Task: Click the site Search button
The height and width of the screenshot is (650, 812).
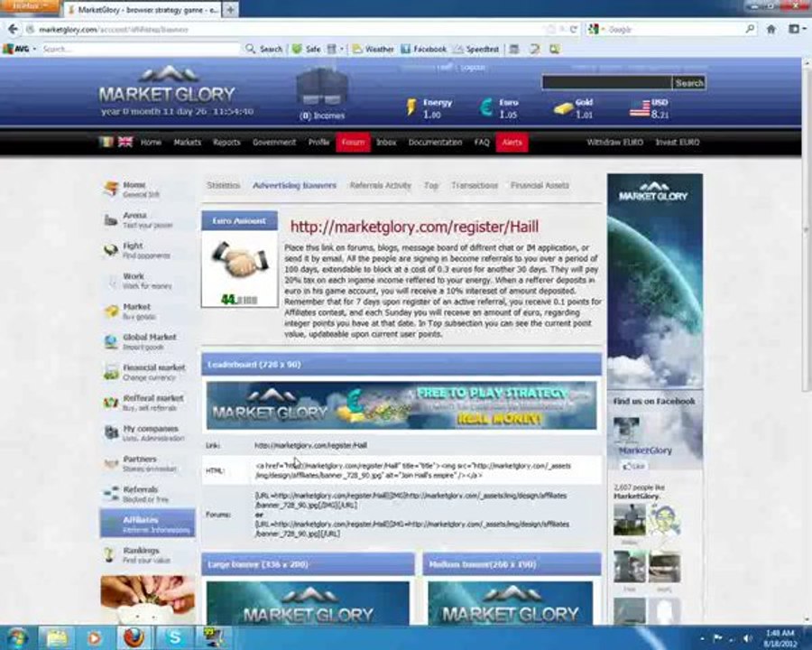Action: 688,82
